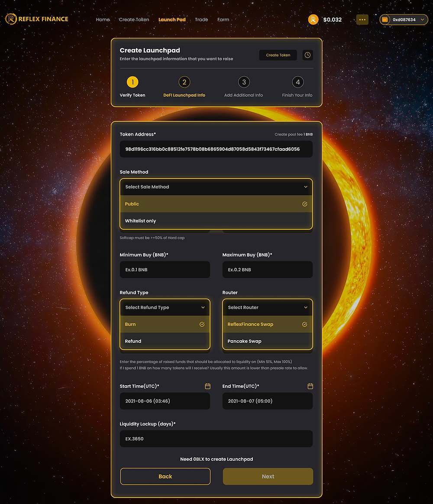
Task: Go to Home nav item
Action: pyautogui.click(x=103, y=20)
